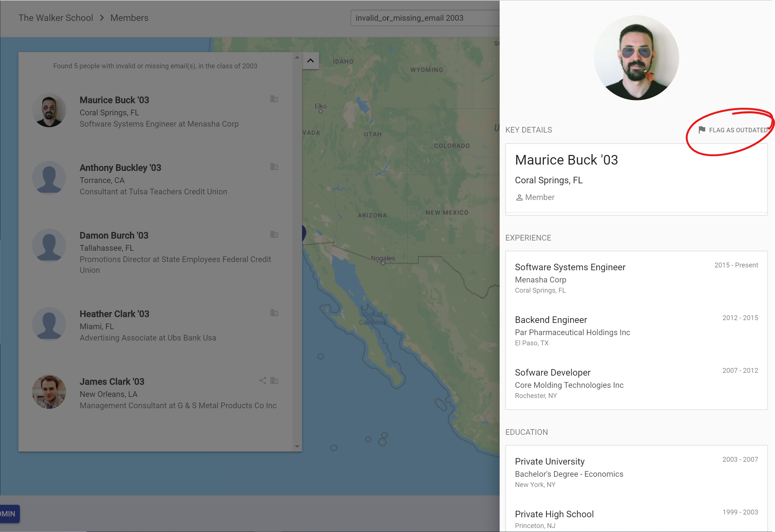
Task: Click company icon beside Damon Burch '03
Action: pyautogui.click(x=274, y=234)
